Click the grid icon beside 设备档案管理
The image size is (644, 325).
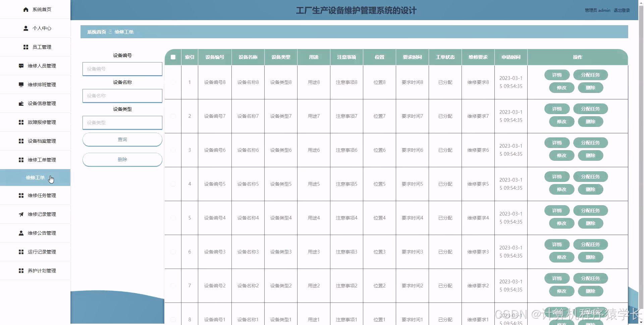pos(21,141)
